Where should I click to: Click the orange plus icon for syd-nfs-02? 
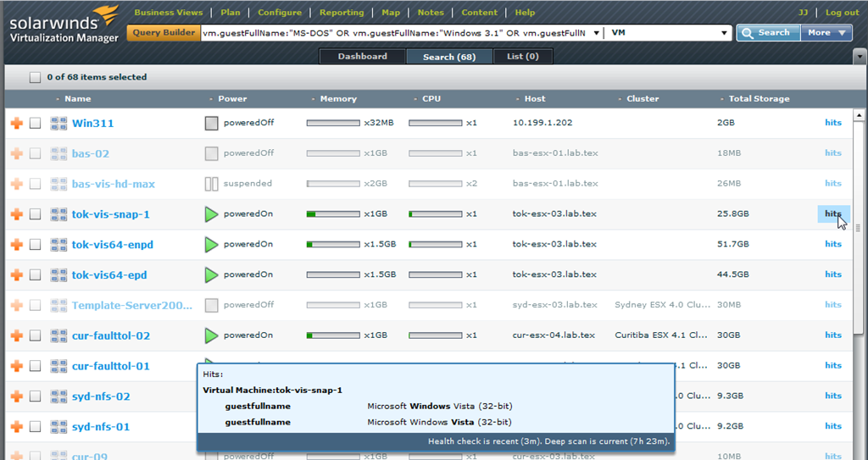(x=17, y=396)
